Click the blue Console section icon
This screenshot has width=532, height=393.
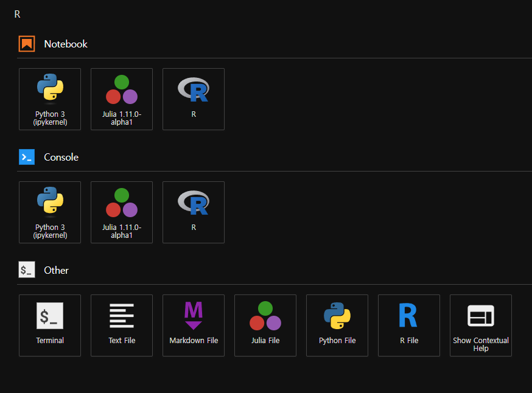(27, 157)
